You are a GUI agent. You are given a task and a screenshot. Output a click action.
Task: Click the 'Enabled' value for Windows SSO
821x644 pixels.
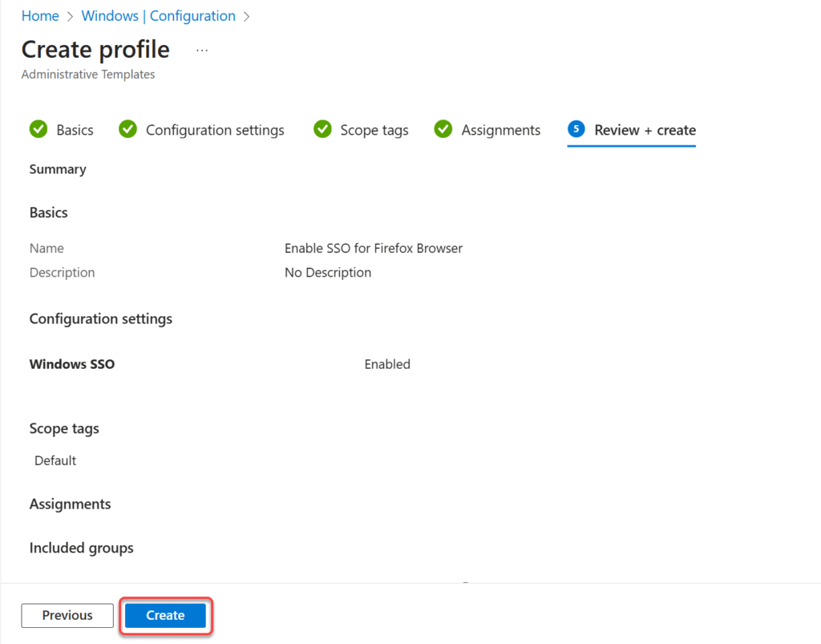pyautogui.click(x=387, y=364)
